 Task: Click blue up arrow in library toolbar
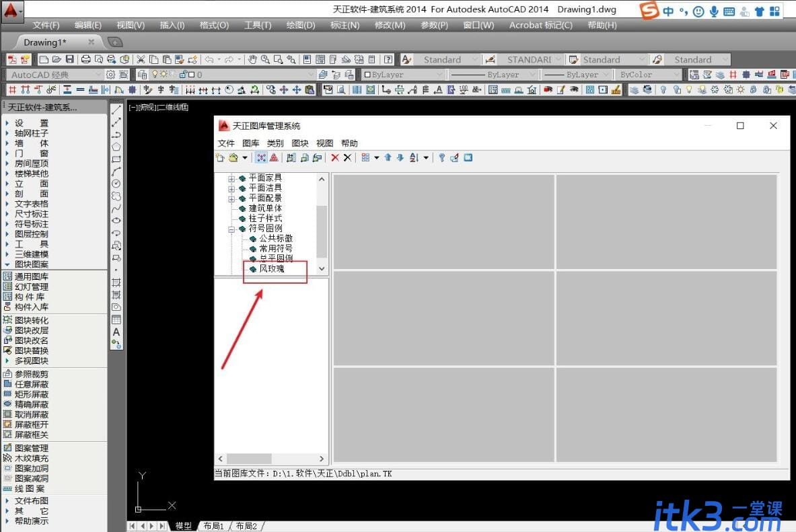coord(388,158)
